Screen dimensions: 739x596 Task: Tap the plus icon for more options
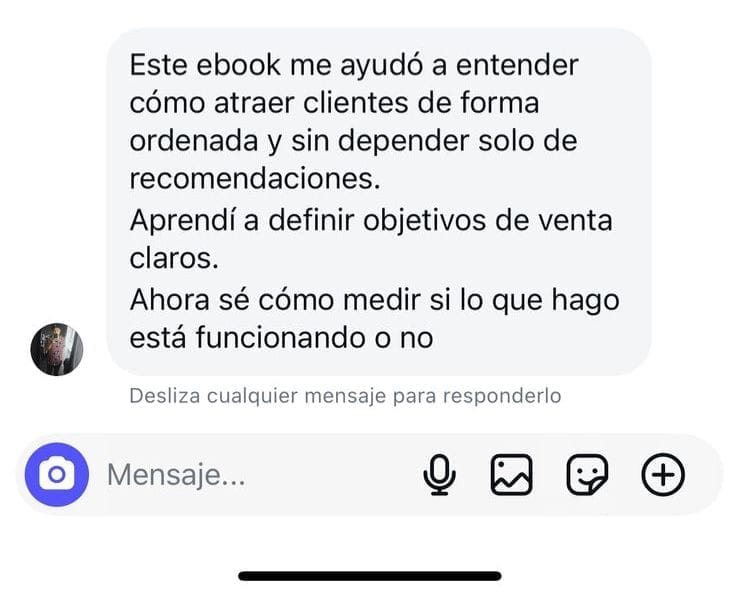click(663, 474)
